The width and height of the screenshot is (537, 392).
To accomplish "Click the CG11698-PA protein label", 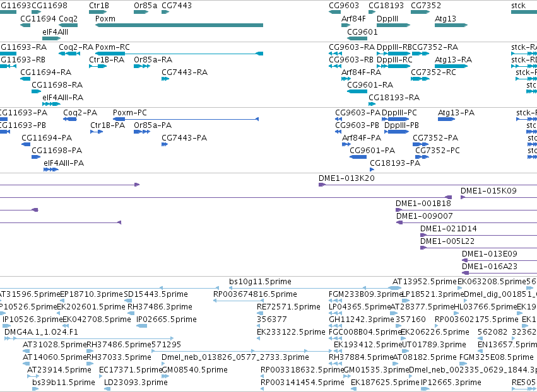I will point(57,151).
